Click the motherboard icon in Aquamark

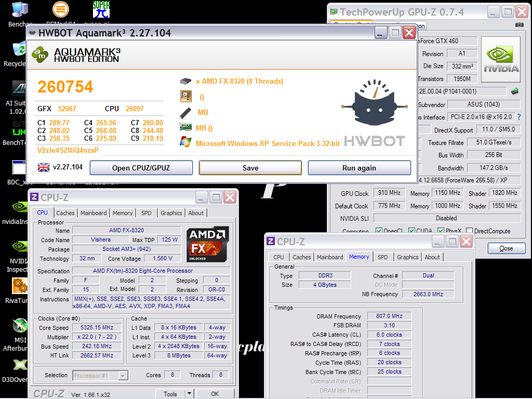(x=185, y=96)
